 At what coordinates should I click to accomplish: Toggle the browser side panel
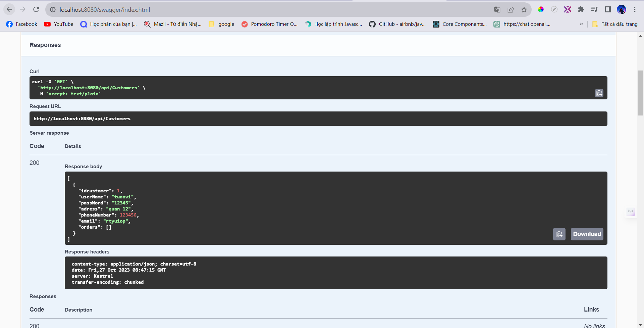608,9
